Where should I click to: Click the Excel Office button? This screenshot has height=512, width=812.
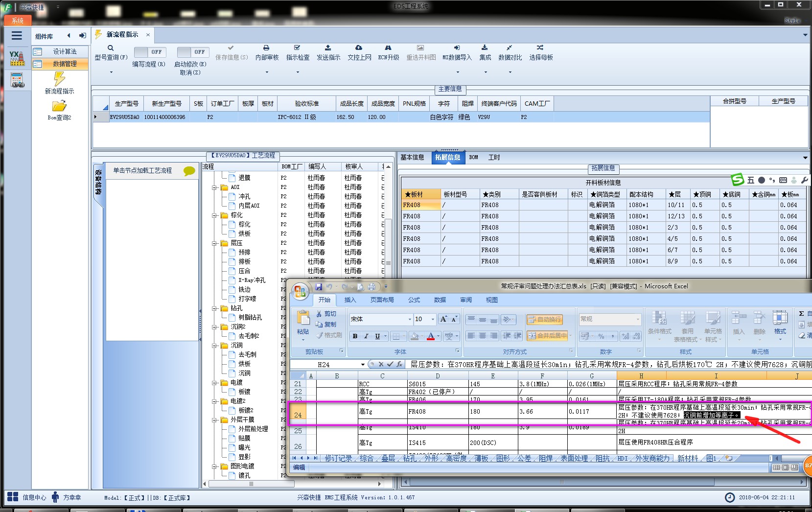300,292
